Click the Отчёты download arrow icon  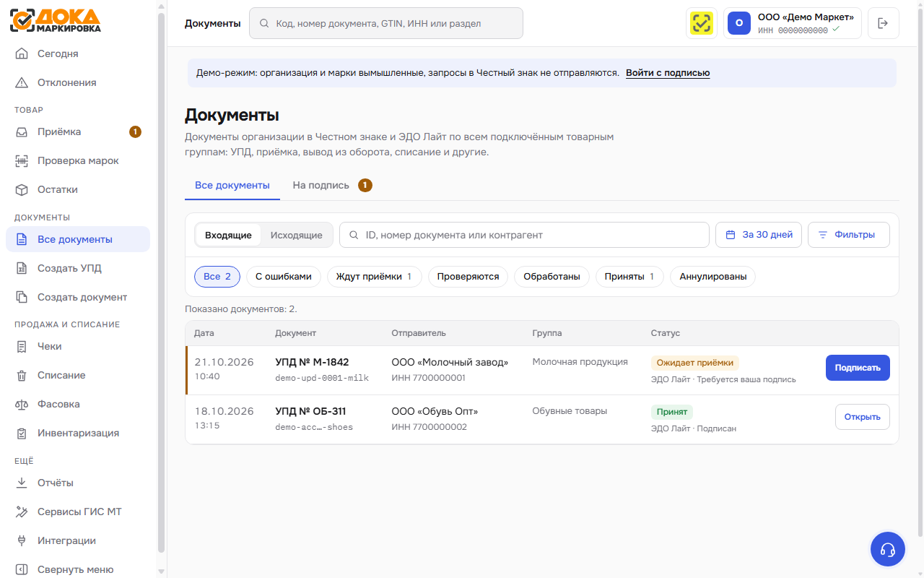tap(22, 483)
